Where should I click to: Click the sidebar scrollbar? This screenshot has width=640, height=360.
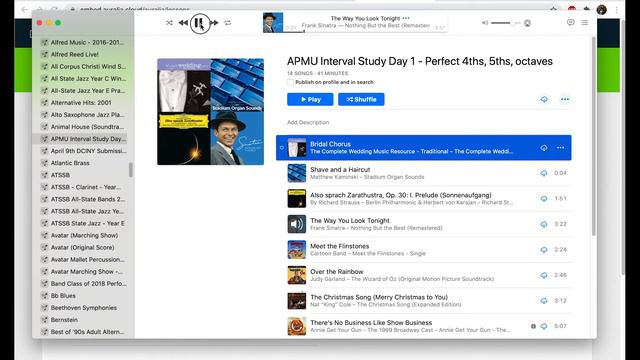tap(131, 170)
